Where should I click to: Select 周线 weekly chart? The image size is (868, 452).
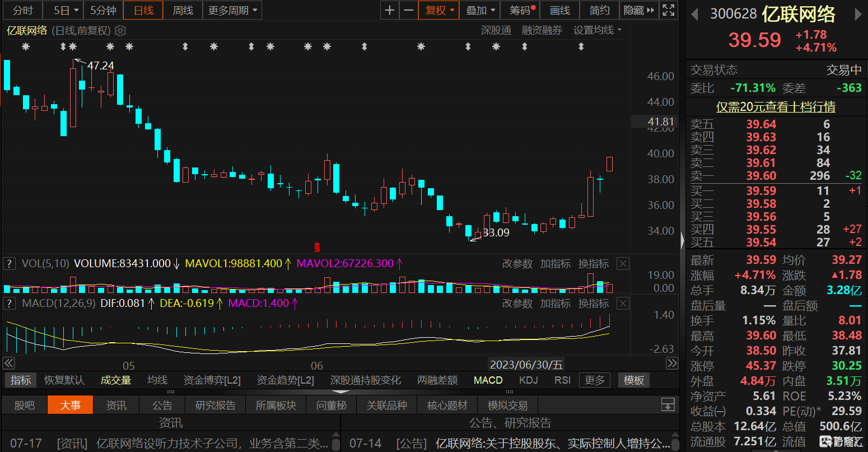183,10
